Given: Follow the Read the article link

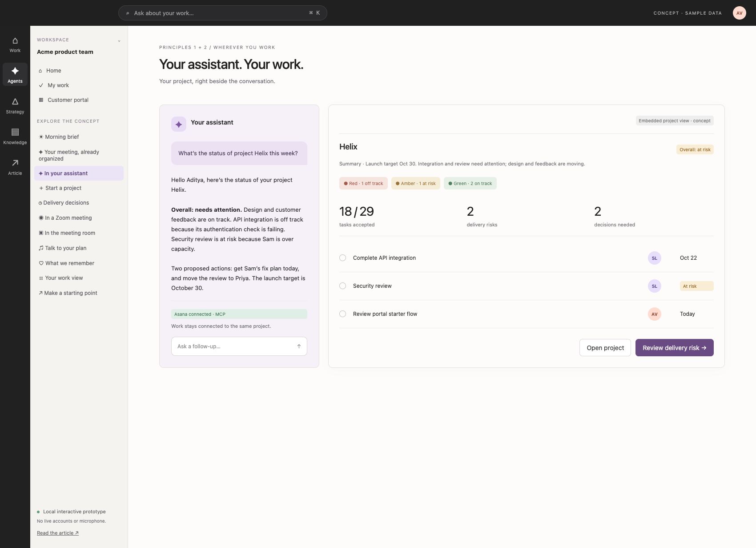Looking at the screenshot, I should pos(58,533).
